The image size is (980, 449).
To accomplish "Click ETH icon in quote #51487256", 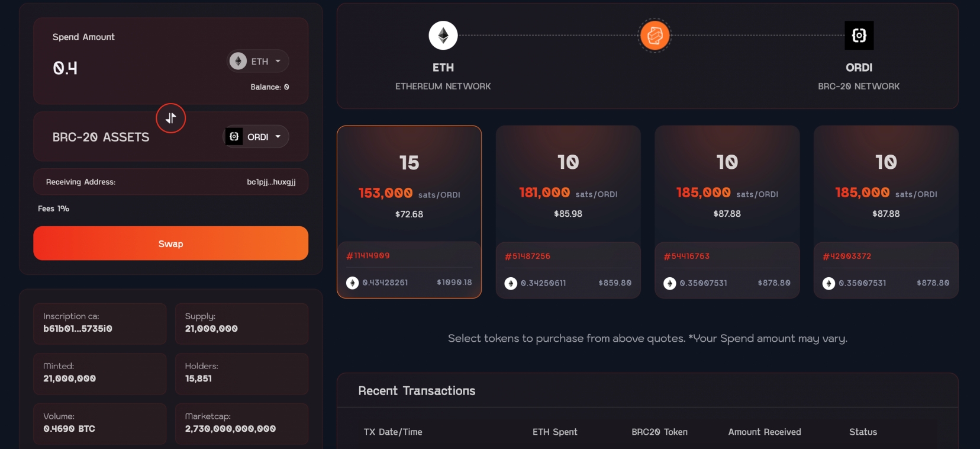I will pos(511,284).
